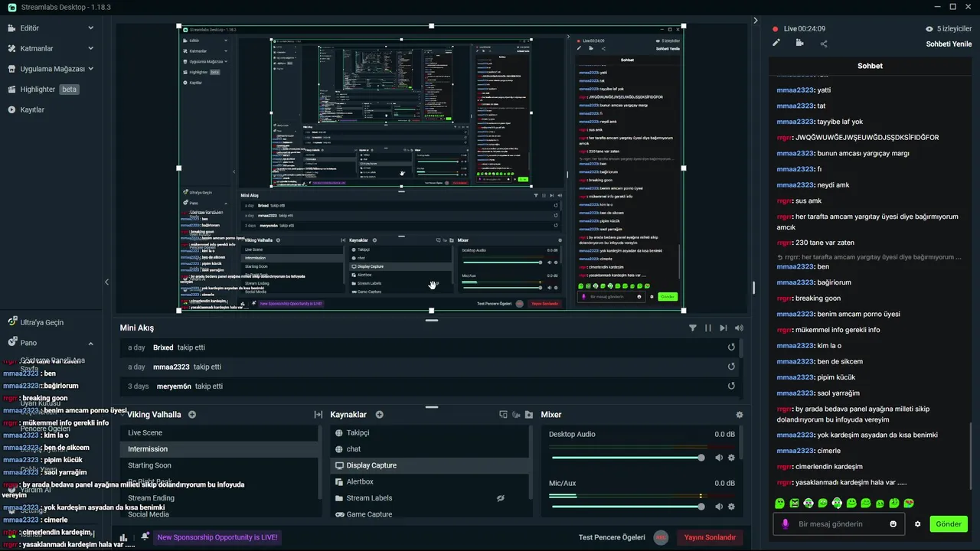Viewport: 980px width, 551px height.
Task: Click the first green chat emote
Action: 779,504
